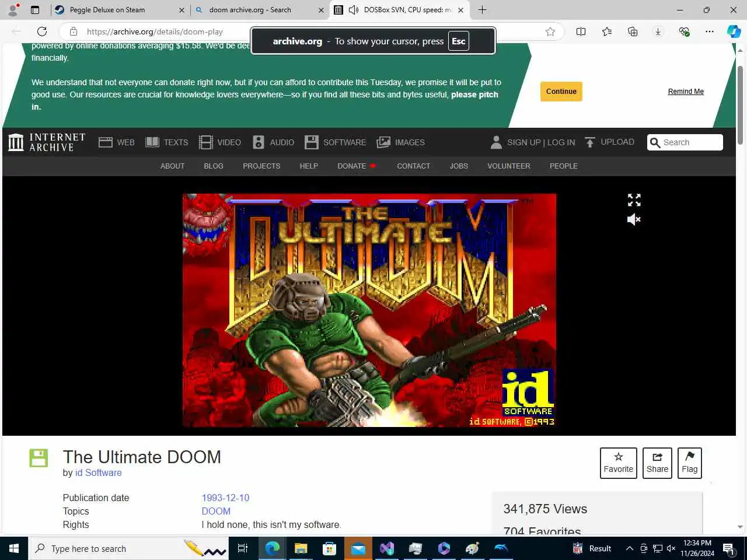This screenshot has height=560, width=747.
Task: Open the WEB section in Archive navigation
Action: pyautogui.click(x=117, y=142)
